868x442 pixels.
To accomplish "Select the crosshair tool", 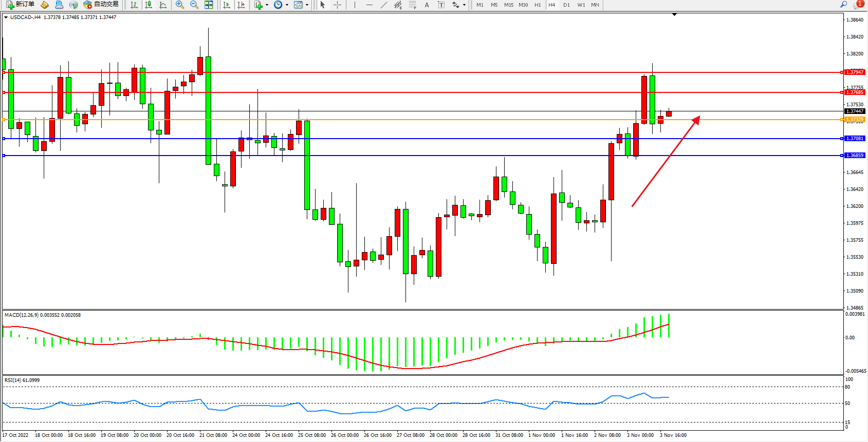I will pos(337,5).
